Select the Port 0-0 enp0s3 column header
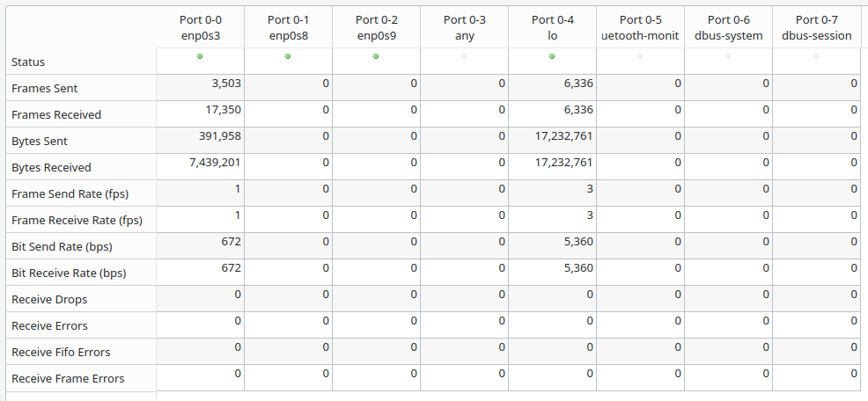This screenshot has width=868, height=401. (x=200, y=27)
